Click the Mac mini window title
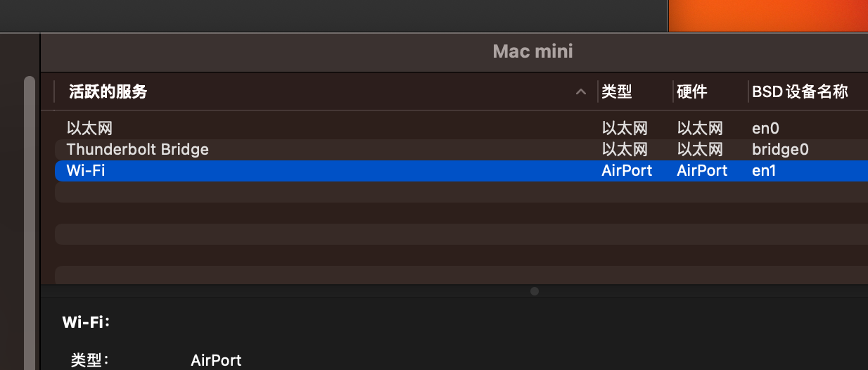 tap(532, 51)
